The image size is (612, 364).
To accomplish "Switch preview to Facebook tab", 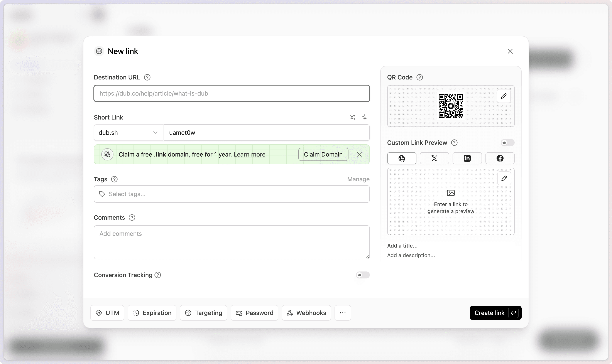I will pos(500,158).
